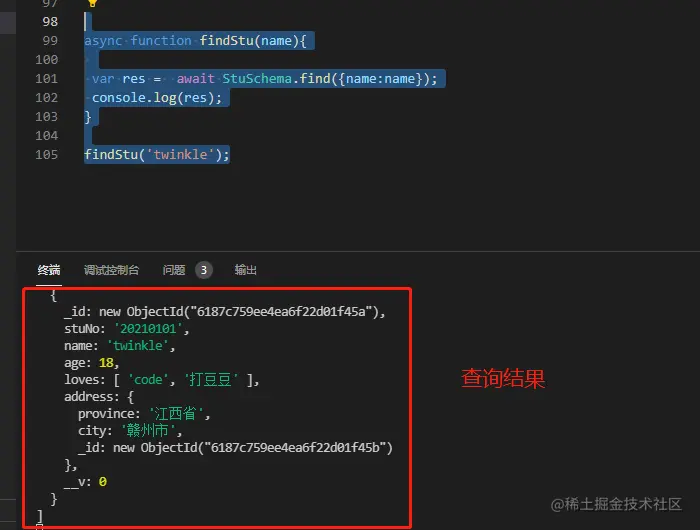This screenshot has width=700, height=530.
Task: Click the 'twinkle' argument on line 105
Action: pyautogui.click(x=180, y=154)
